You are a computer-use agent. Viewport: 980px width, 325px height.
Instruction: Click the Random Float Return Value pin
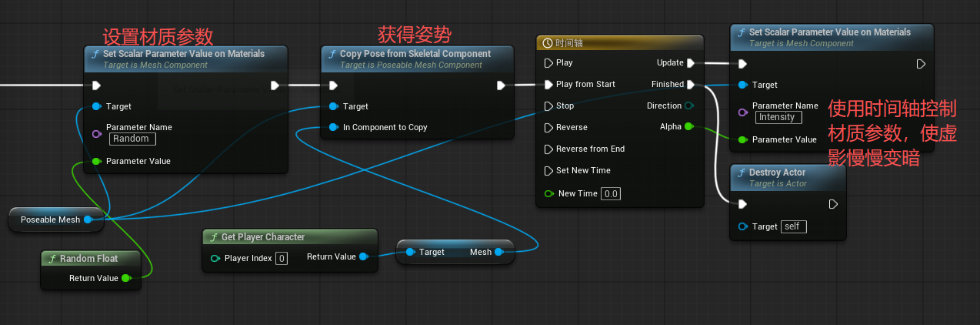tap(126, 278)
